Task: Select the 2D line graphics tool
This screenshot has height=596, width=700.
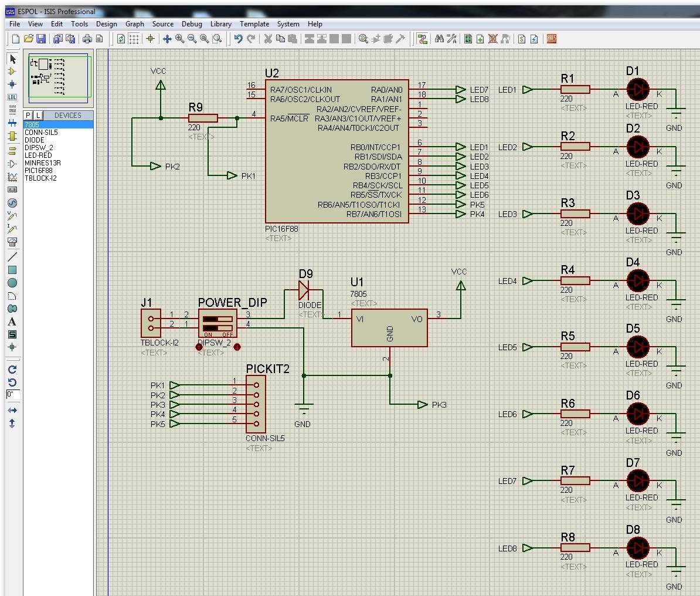Action: pyautogui.click(x=12, y=257)
